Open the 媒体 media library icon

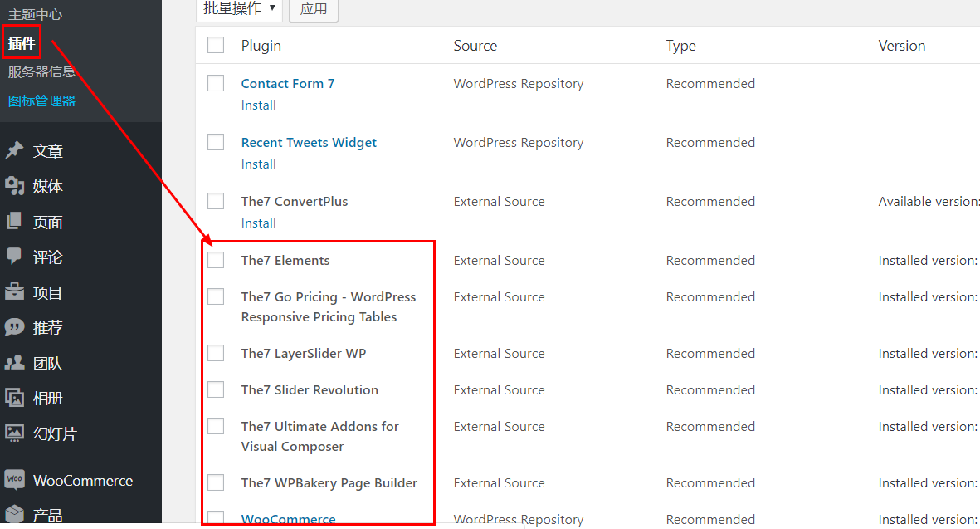[x=14, y=187]
